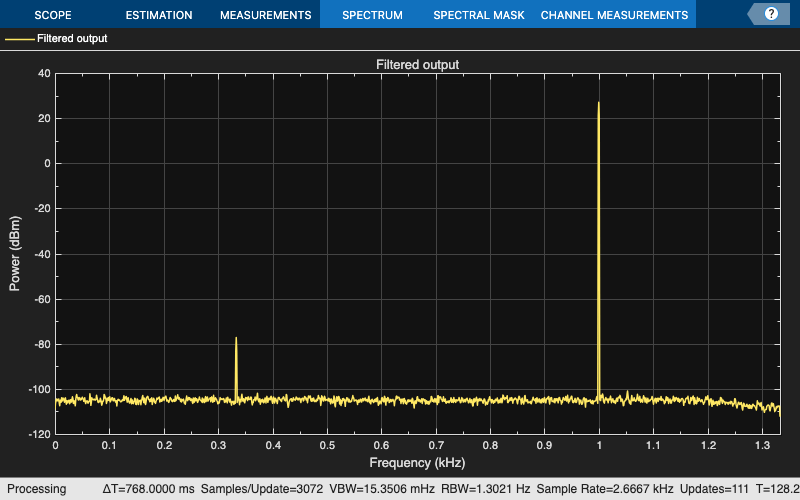This screenshot has width=800, height=500.
Task: Open the help question mark icon
Action: (x=771, y=14)
